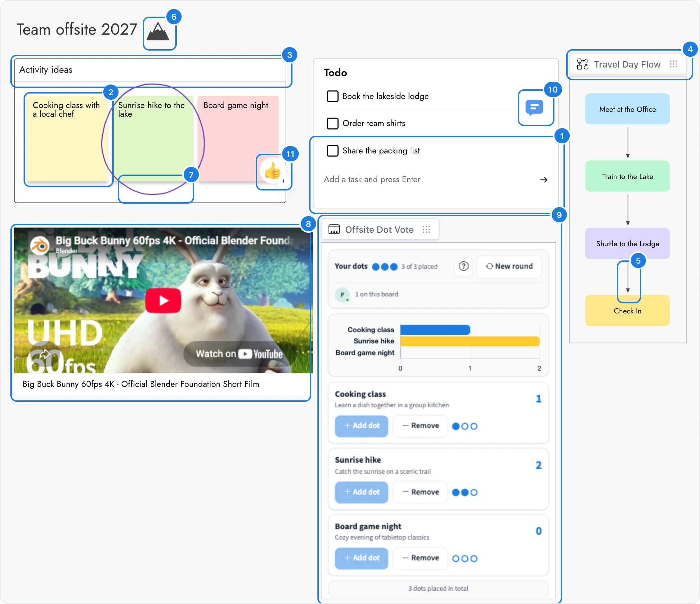The width and height of the screenshot is (700, 604).
Task: Remove a dot from Cooking class
Action: pos(420,426)
